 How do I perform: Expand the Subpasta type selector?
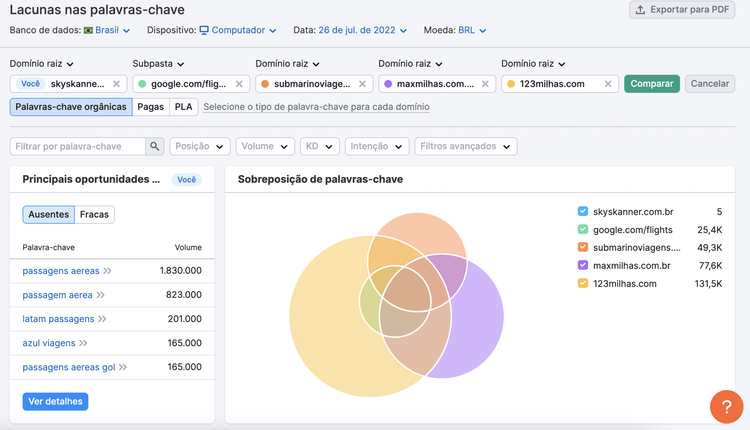pos(158,64)
